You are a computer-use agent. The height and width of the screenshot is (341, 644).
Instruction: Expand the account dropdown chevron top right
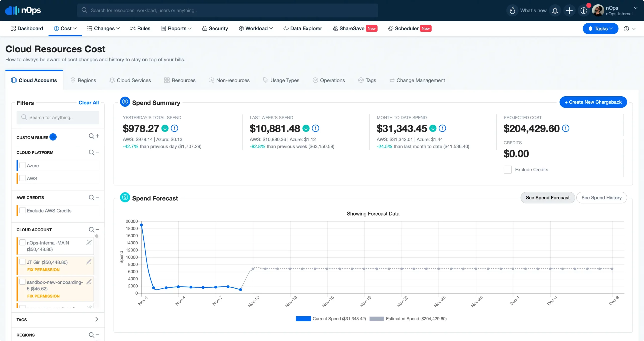(636, 8)
